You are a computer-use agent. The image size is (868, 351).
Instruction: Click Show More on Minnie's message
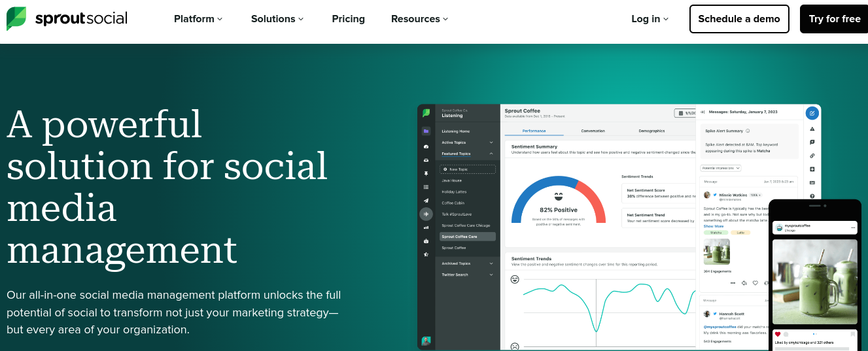pyautogui.click(x=714, y=226)
